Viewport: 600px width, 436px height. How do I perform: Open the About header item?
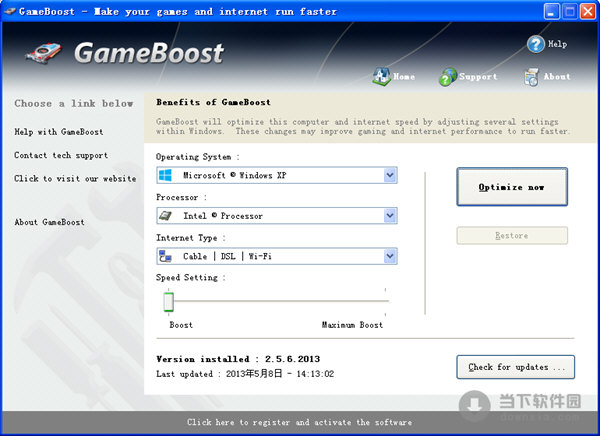click(557, 77)
